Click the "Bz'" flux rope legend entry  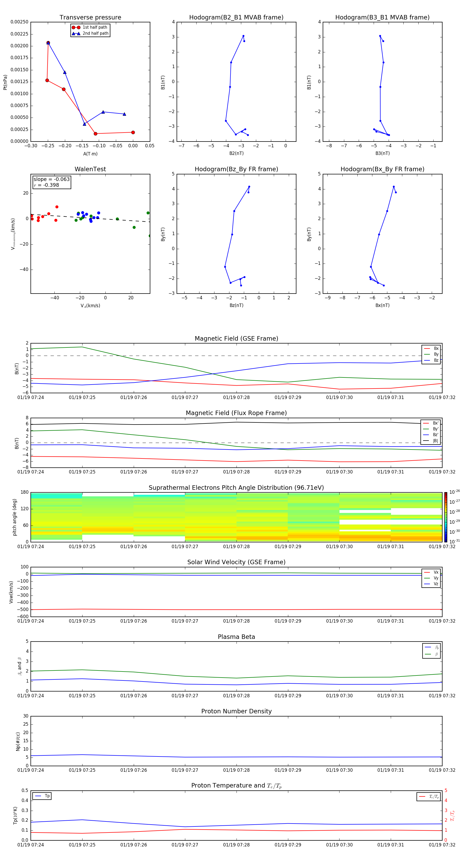tap(431, 435)
